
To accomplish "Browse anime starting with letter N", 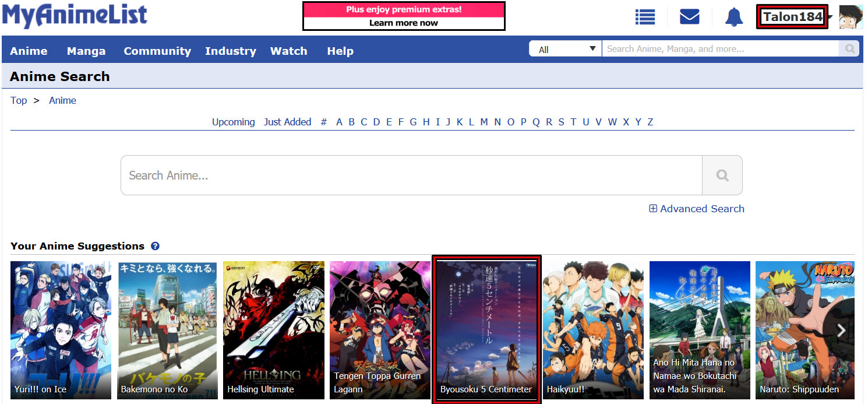I will (497, 122).
